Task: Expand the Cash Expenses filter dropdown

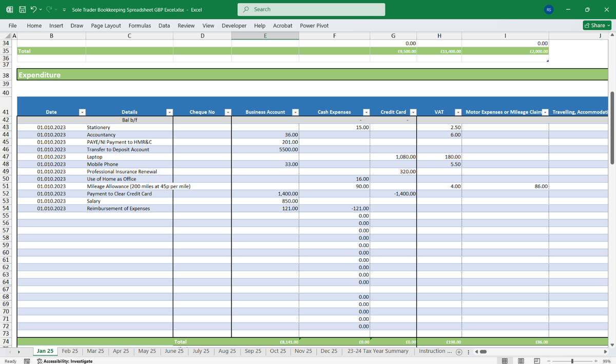Action: pos(367,112)
